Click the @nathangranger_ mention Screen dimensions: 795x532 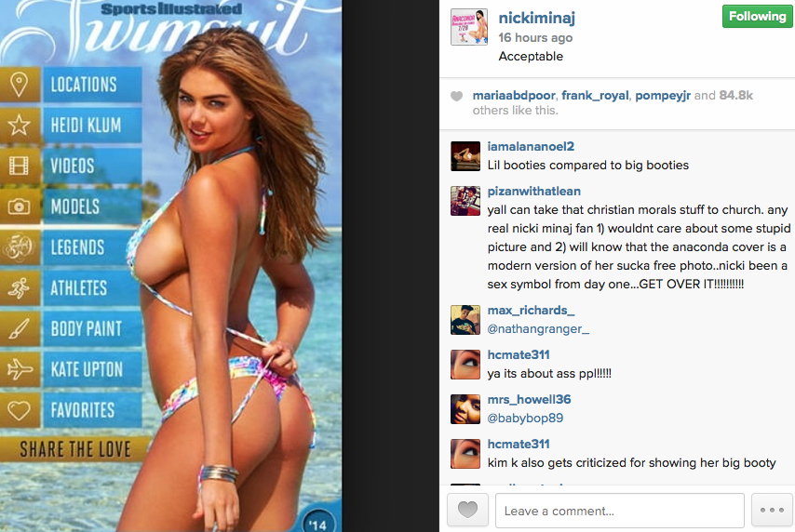pyautogui.click(x=538, y=329)
